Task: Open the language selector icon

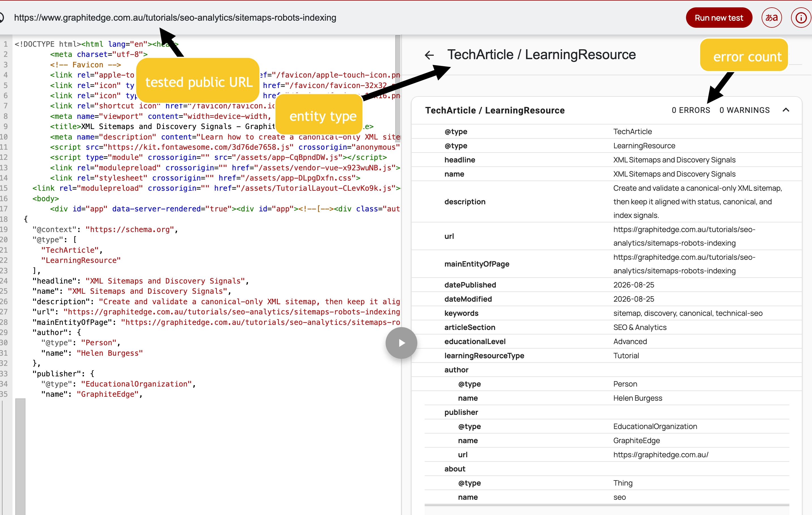Action: [772, 18]
